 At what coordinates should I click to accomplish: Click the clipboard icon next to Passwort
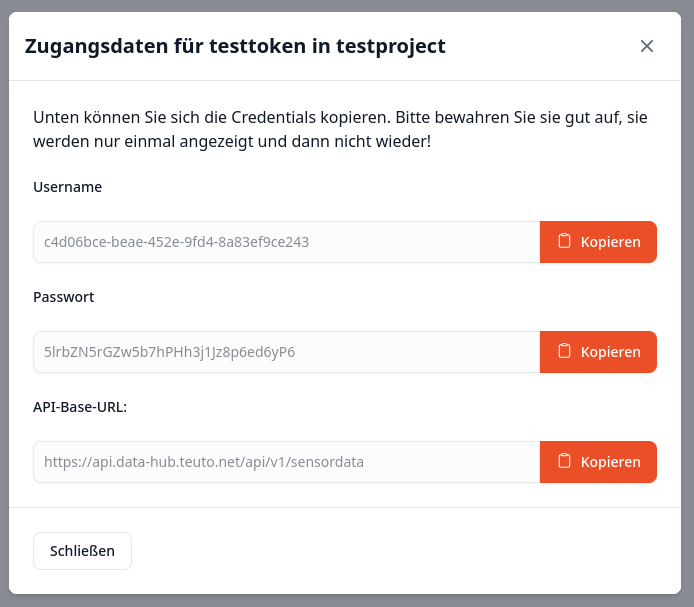tap(565, 351)
